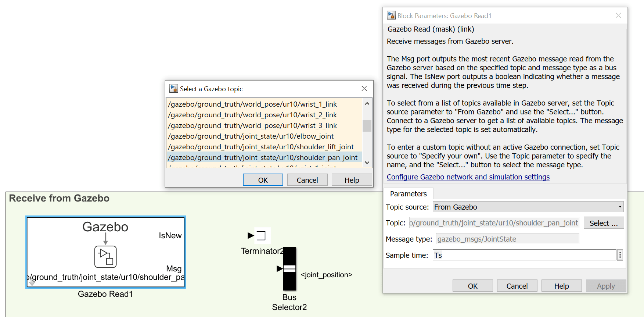644x317 pixels.
Task: Select the world_pose/ur10/wrist_1_link topic
Action: point(265,104)
